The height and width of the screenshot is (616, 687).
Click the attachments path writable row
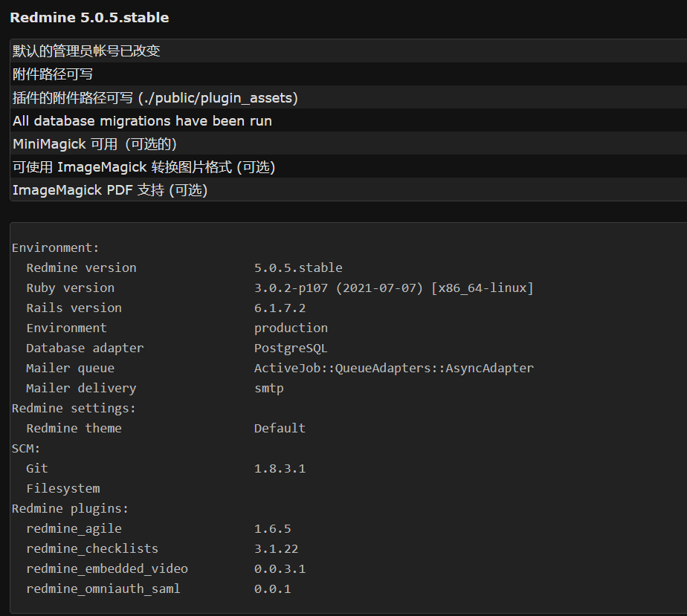[x=349, y=74]
